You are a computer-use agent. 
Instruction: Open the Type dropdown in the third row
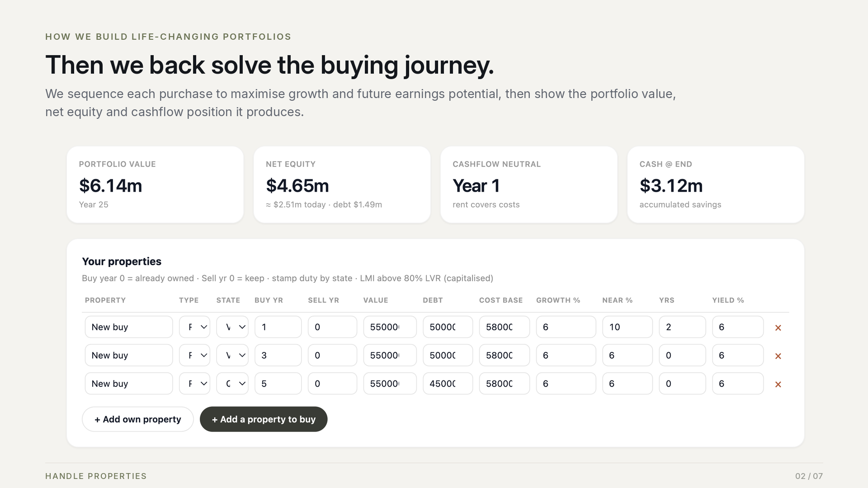pyautogui.click(x=194, y=384)
